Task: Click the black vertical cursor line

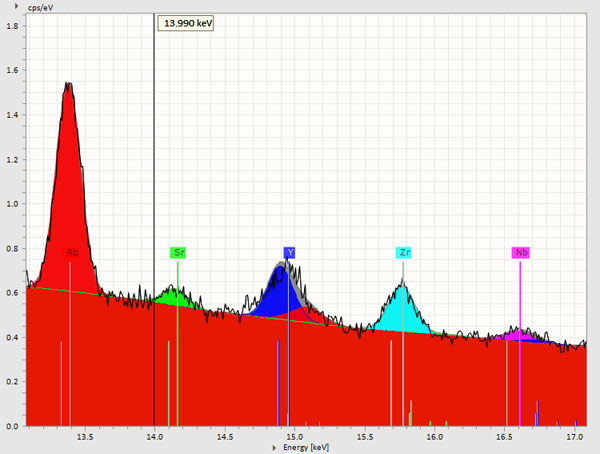Action: [x=154, y=150]
